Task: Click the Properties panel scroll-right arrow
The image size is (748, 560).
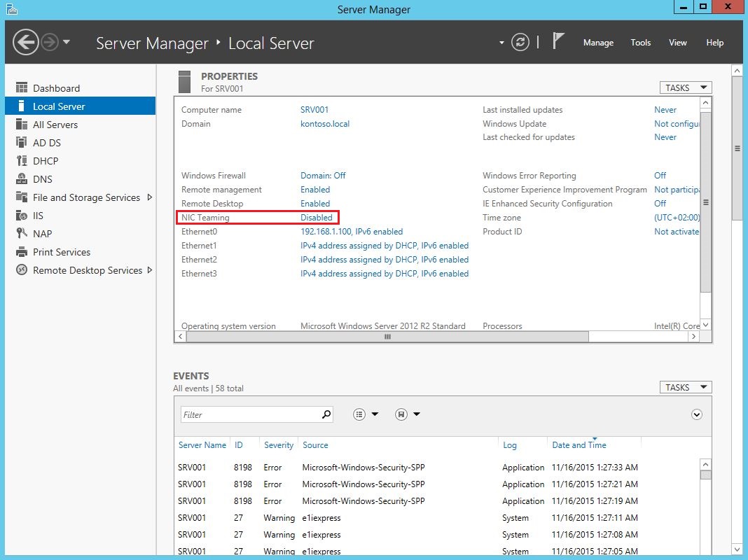Action: [693, 337]
